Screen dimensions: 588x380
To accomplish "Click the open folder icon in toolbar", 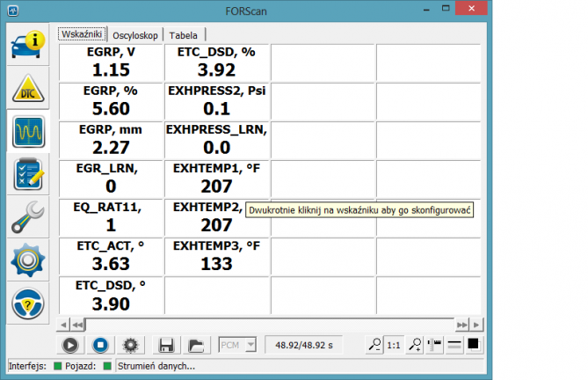I will pyautogui.click(x=195, y=344).
